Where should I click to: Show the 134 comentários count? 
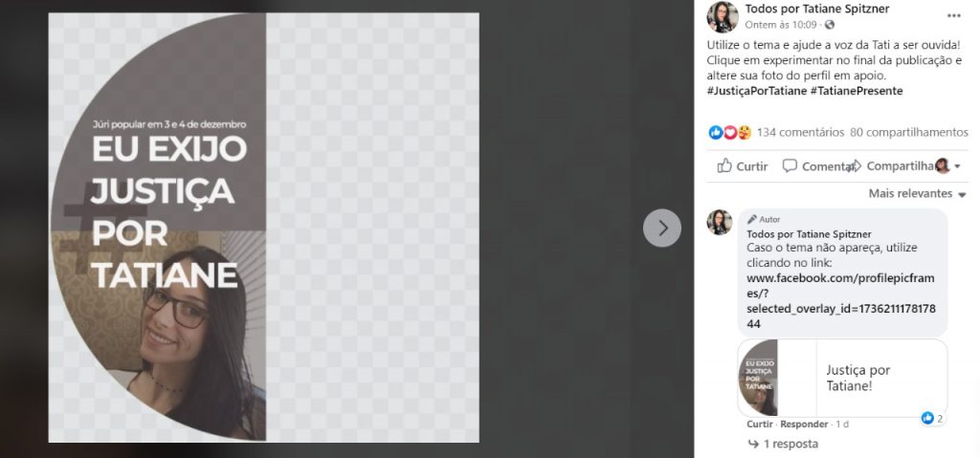(x=800, y=133)
